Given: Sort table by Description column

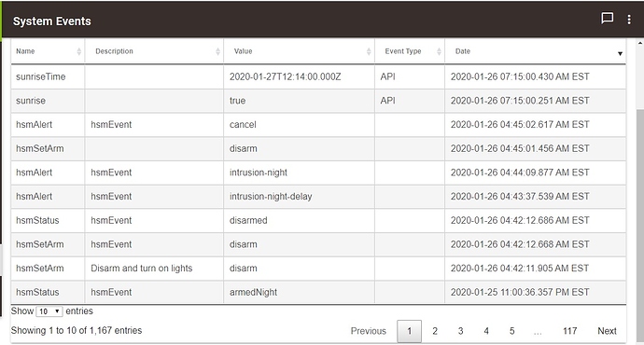Looking at the screenshot, I should coord(154,51).
